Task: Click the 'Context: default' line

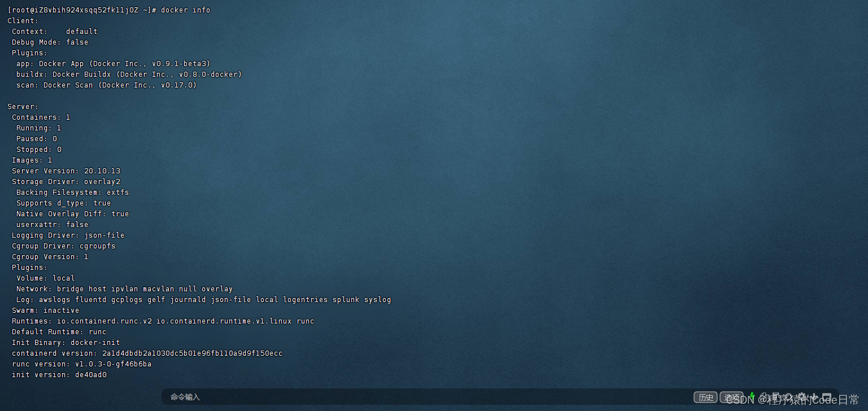Action: pos(55,32)
